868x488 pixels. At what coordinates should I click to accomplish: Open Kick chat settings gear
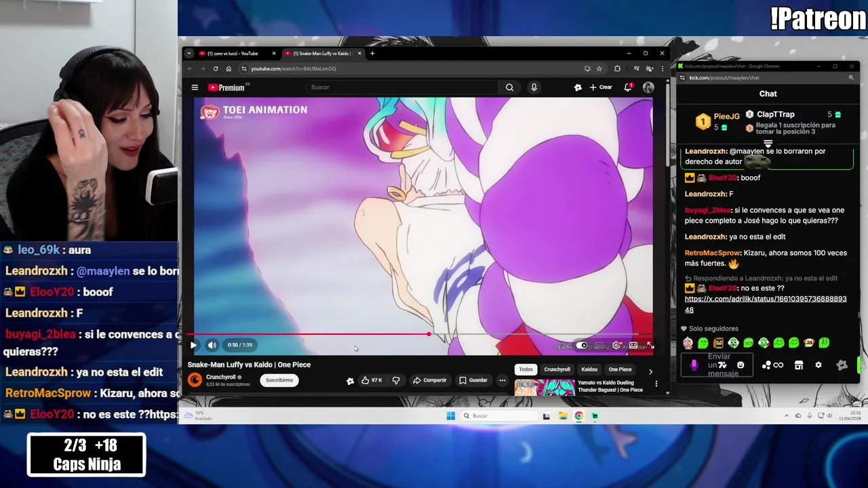pyautogui.click(x=818, y=365)
